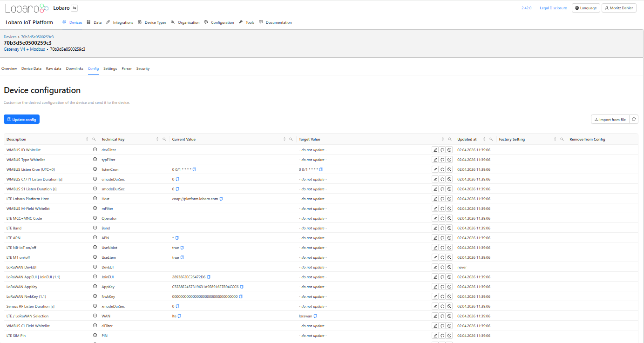The height and width of the screenshot is (343, 644).
Task: Sort by Factory Setting column
Action: [x=555, y=139]
